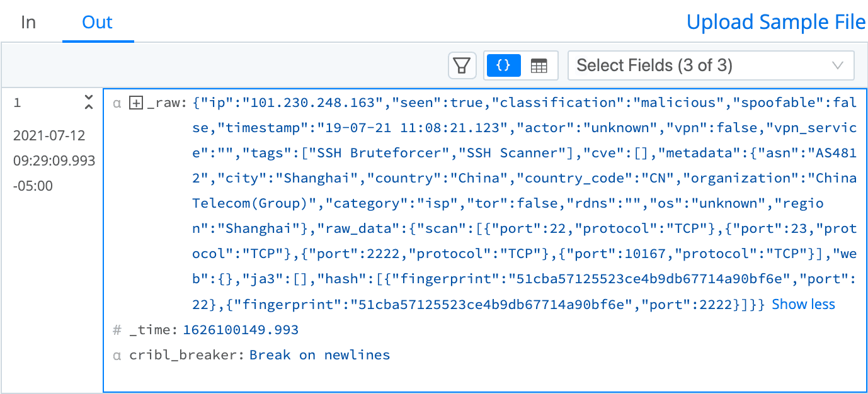Expand the _raw field plus box
The height and width of the screenshot is (394, 868).
135,103
